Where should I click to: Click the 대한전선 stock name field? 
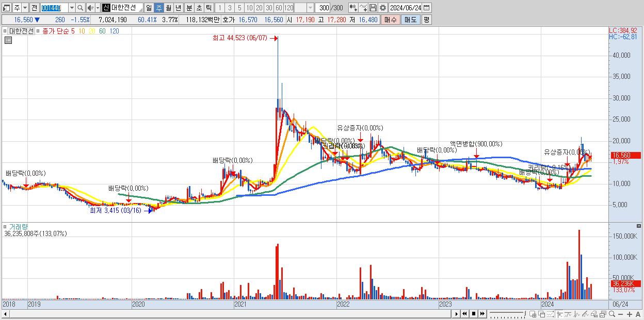point(126,8)
